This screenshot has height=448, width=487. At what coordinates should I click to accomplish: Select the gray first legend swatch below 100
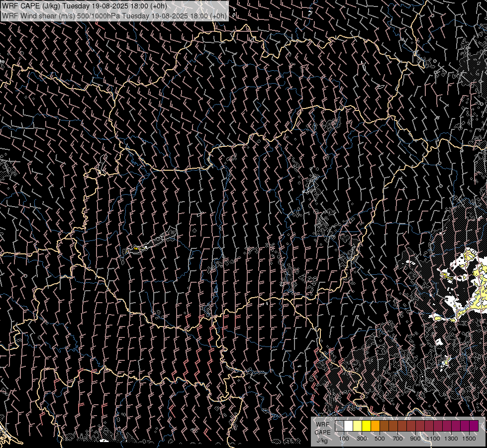[x=339, y=426]
